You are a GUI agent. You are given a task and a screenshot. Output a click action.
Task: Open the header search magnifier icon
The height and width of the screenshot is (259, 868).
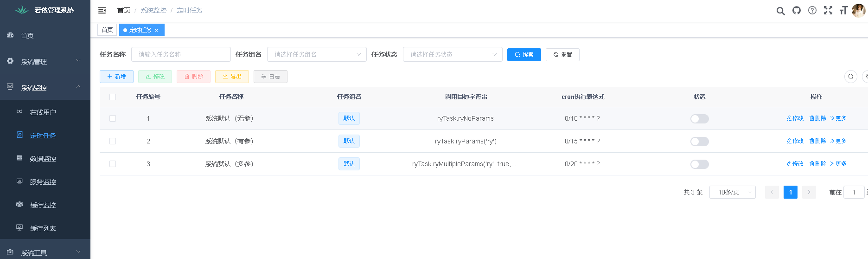click(x=780, y=11)
